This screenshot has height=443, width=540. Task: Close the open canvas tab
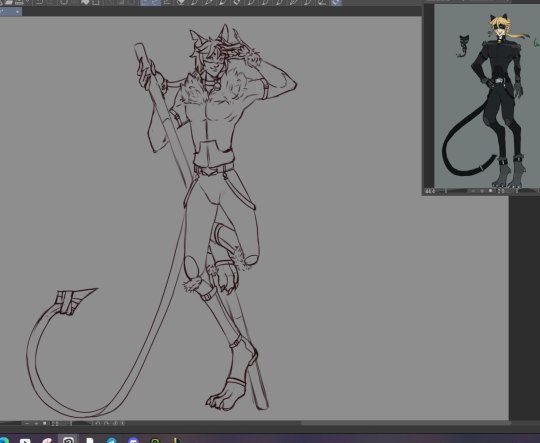(x=17, y=12)
